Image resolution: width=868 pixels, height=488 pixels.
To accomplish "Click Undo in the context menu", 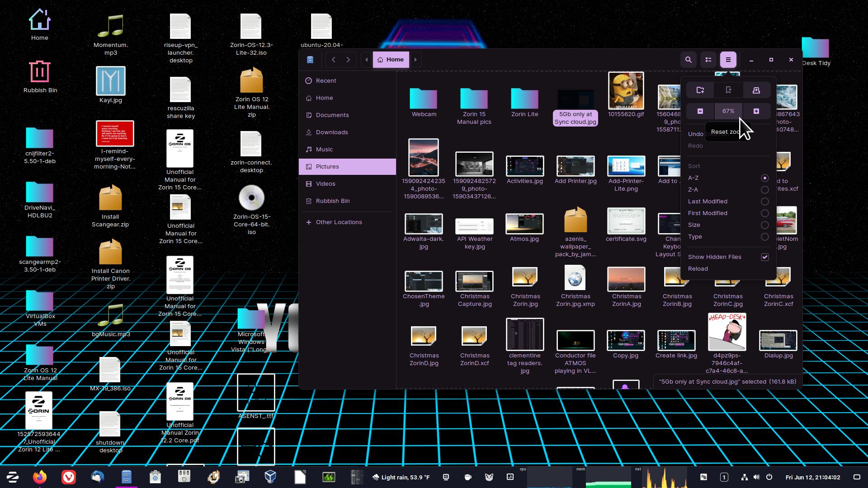I will coord(696,133).
